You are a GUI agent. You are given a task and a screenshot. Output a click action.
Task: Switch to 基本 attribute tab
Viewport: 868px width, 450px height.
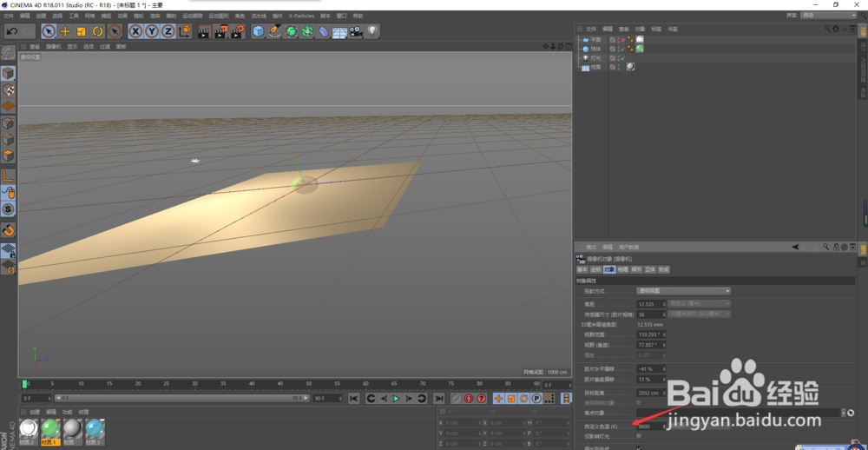[x=582, y=269]
